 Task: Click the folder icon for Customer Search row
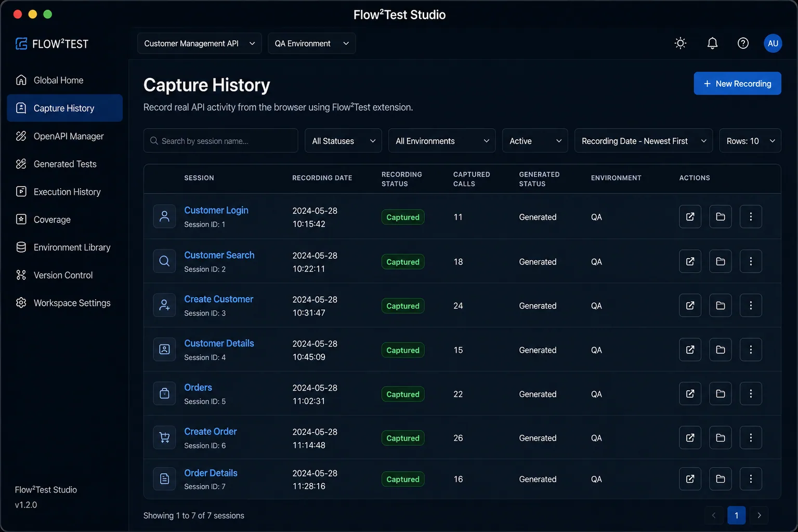[x=720, y=261]
